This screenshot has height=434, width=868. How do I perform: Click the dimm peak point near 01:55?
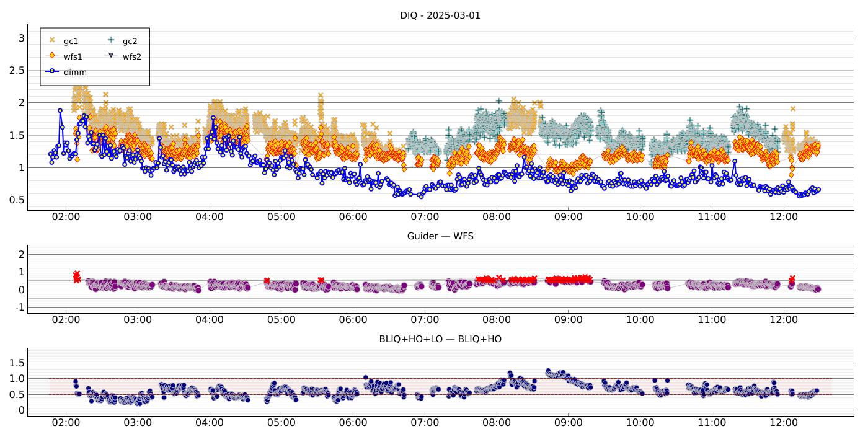(60, 111)
